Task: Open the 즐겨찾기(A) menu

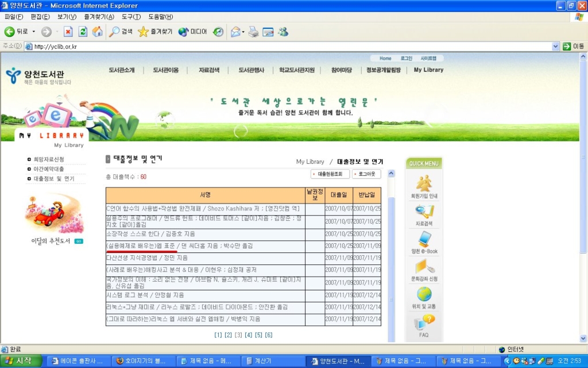Action: click(x=99, y=17)
